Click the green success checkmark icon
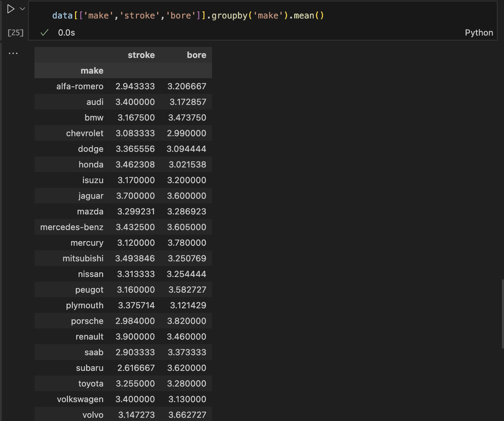Image resolution: width=504 pixels, height=421 pixels. tap(44, 32)
